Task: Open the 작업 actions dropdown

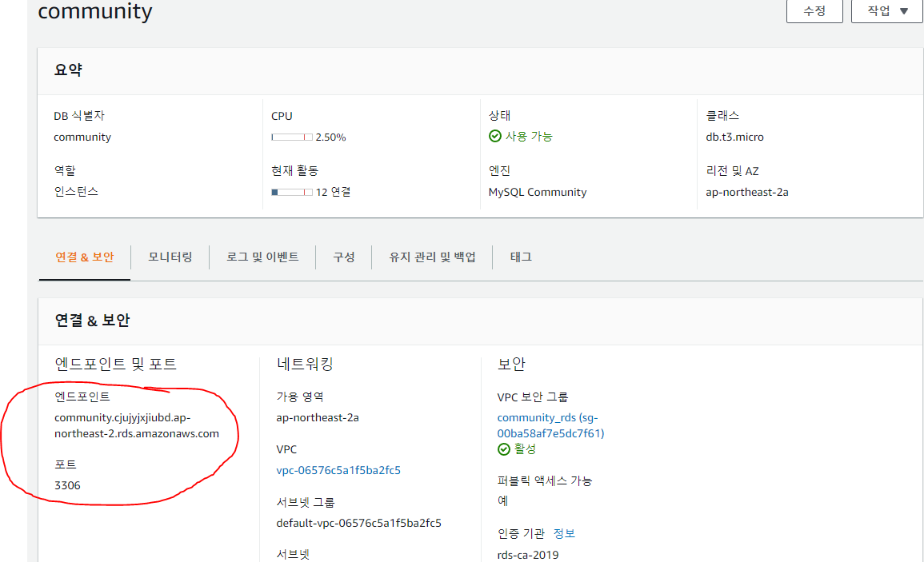Action: click(887, 11)
